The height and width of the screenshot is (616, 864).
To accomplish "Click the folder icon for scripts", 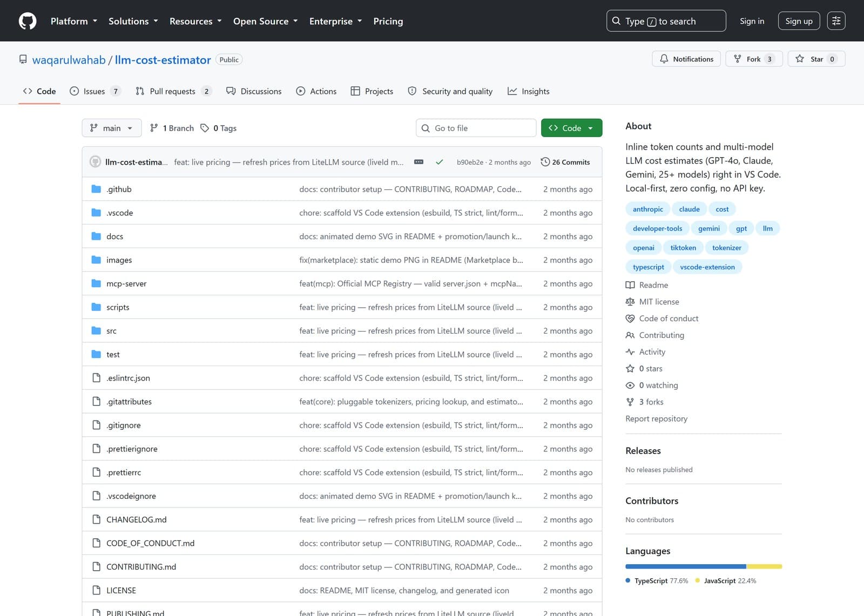I will click(96, 307).
